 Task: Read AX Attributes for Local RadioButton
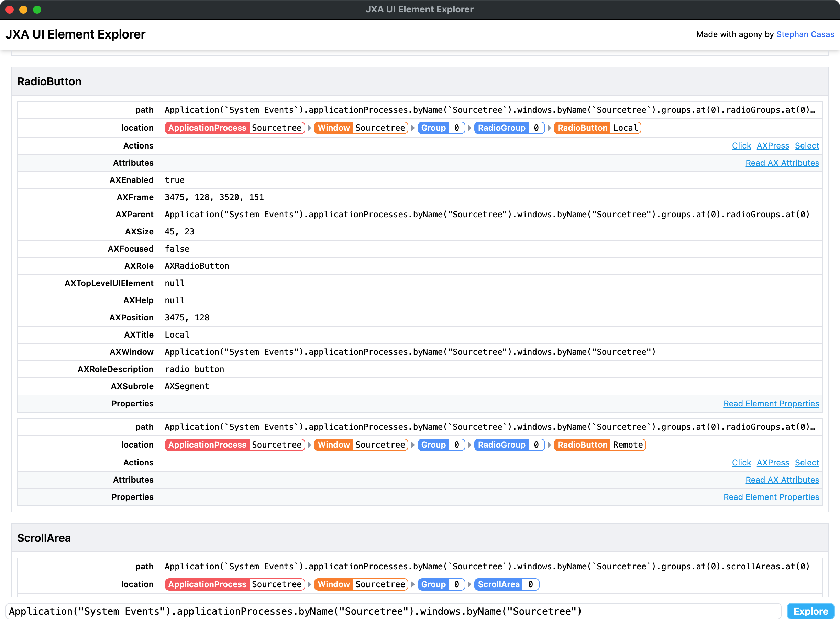click(x=782, y=163)
